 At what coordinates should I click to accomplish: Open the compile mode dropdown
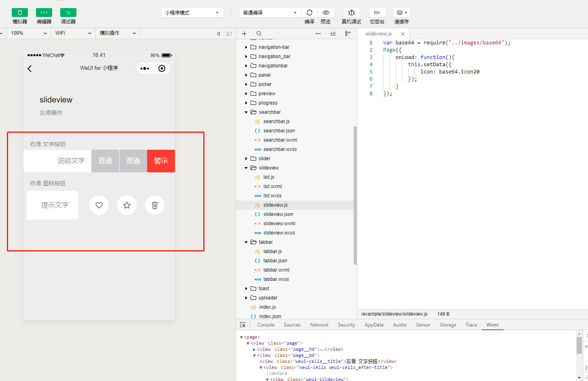(x=270, y=13)
